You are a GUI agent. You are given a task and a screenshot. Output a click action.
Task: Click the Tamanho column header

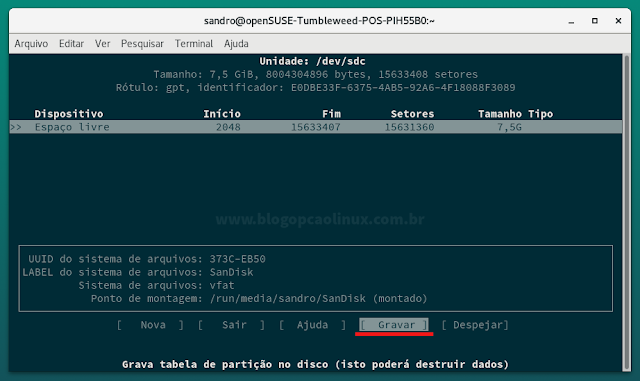pyautogui.click(x=500, y=114)
